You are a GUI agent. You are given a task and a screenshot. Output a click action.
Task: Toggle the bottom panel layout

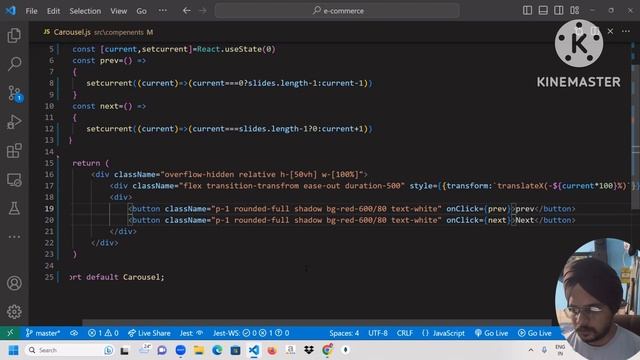(x=543, y=10)
